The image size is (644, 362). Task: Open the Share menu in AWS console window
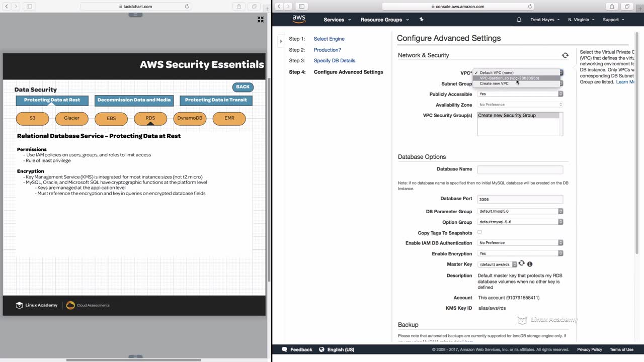tap(612, 7)
